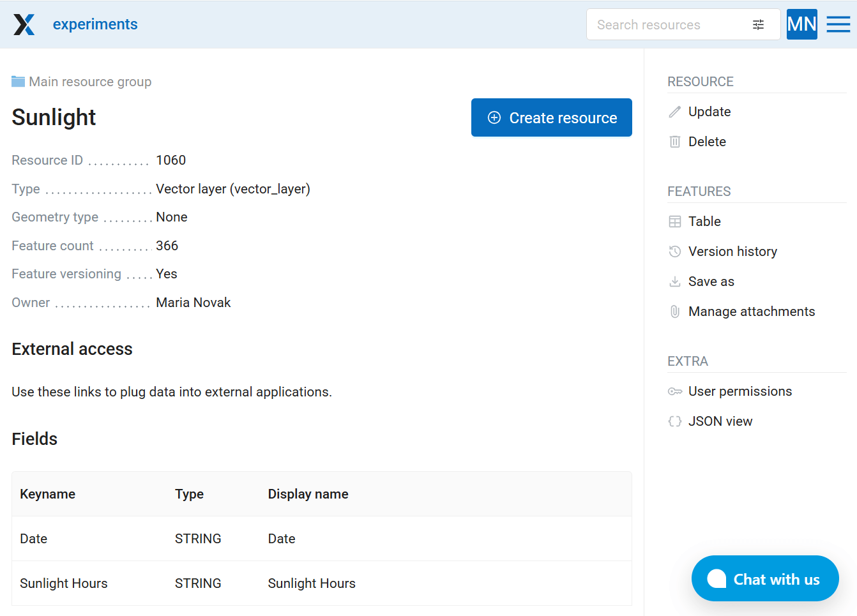857x616 pixels.
Task: Open User permissions page
Action: coord(740,391)
